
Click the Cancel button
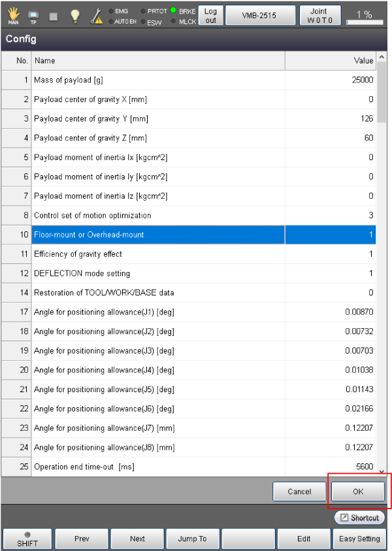tap(300, 492)
